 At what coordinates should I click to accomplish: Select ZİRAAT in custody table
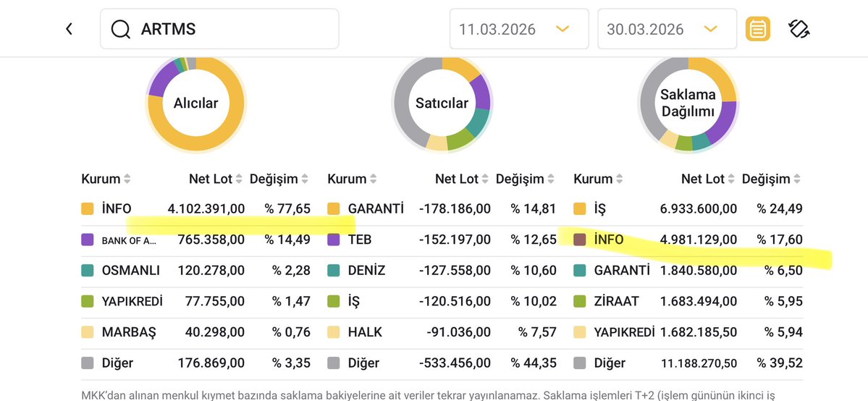617,301
